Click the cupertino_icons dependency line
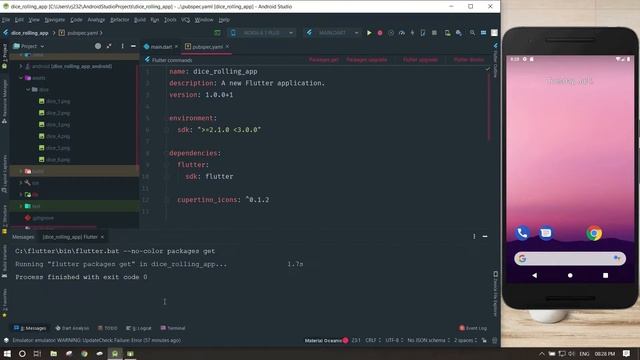This screenshot has height=360, width=640. pyautogui.click(x=223, y=200)
